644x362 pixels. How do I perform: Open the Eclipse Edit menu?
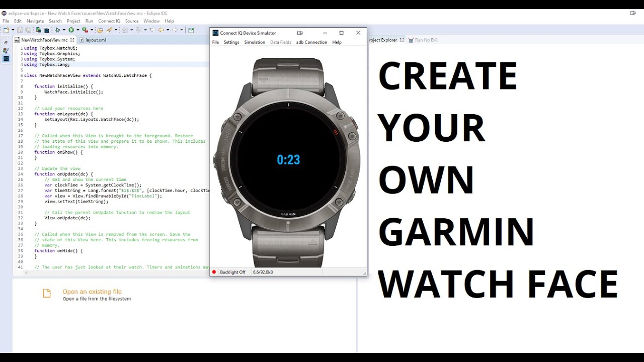(18, 21)
